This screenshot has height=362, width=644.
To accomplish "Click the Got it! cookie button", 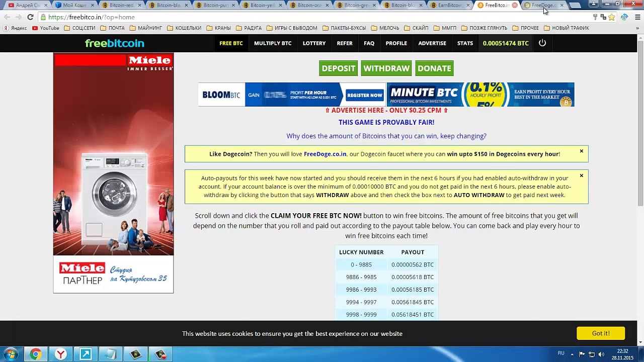I will click(x=601, y=333).
